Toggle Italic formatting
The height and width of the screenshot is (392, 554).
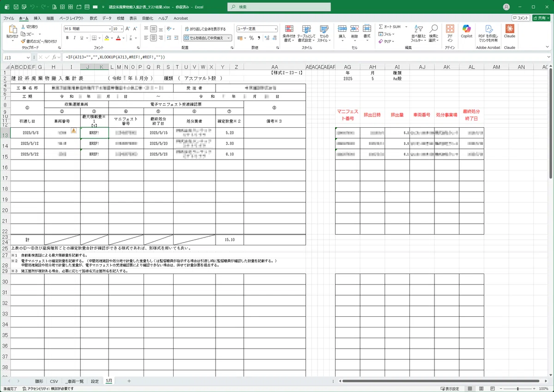pos(74,38)
